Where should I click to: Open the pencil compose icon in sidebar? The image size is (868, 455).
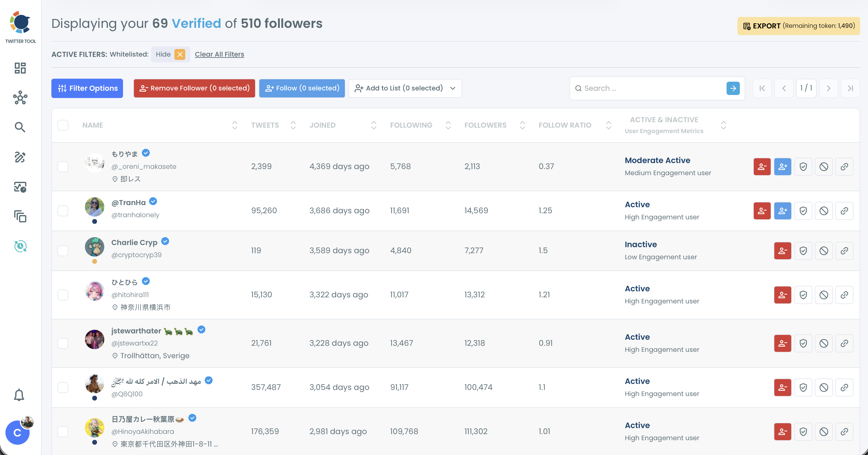pyautogui.click(x=20, y=157)
